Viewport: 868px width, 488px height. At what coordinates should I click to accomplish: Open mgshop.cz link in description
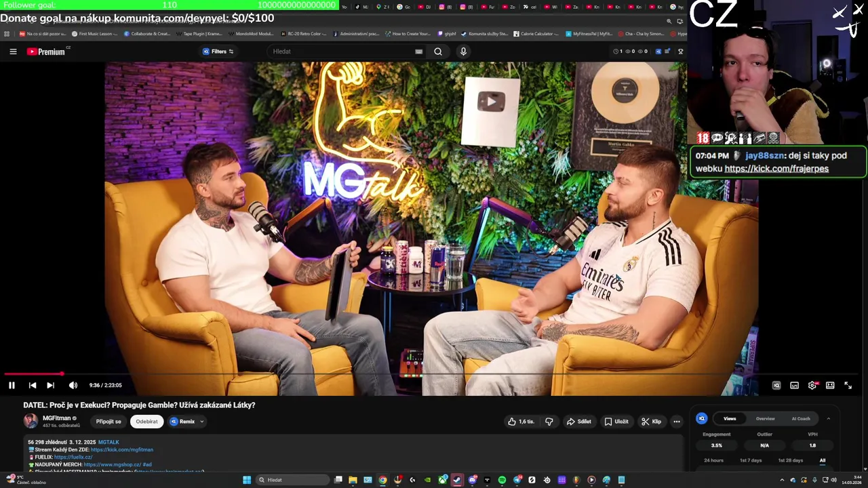[x=112, y=464]
